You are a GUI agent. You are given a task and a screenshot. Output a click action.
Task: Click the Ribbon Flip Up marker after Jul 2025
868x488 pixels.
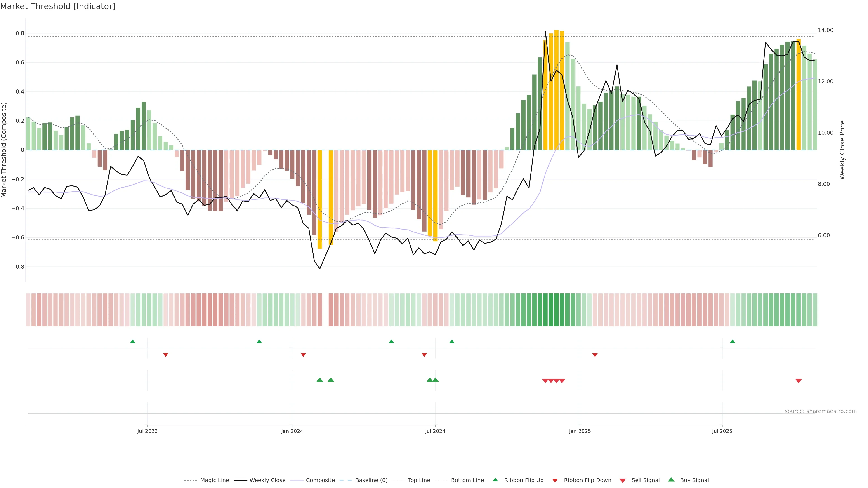pyautogui.click(x=732, y=342)
